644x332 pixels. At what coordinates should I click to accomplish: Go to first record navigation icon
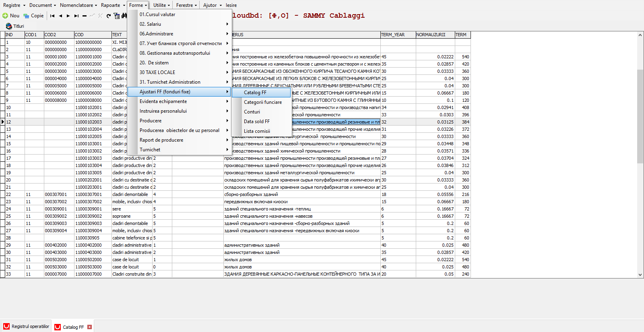click(52, 16)
